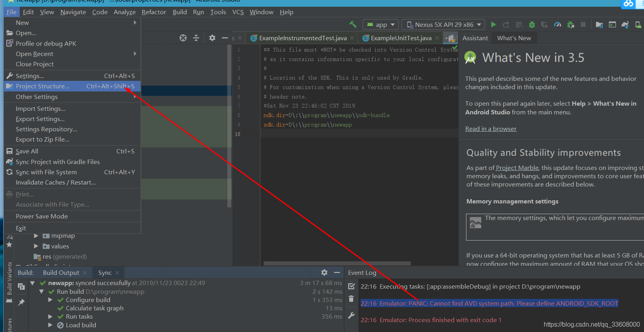The width and height of the screenshot is (644, 332).
Task: Open hidden editor tabs dropdown
Action: [x=451, y=38]
